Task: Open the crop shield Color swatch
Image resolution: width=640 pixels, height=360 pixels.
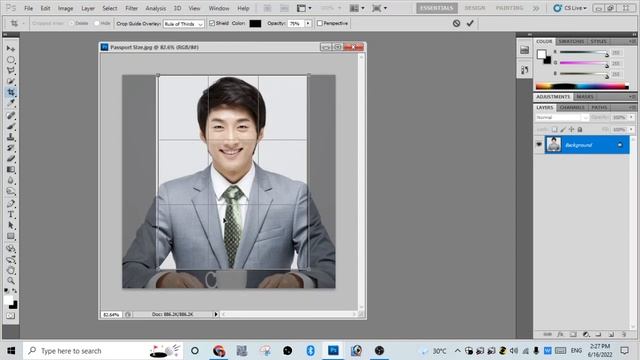Action: 255,24
